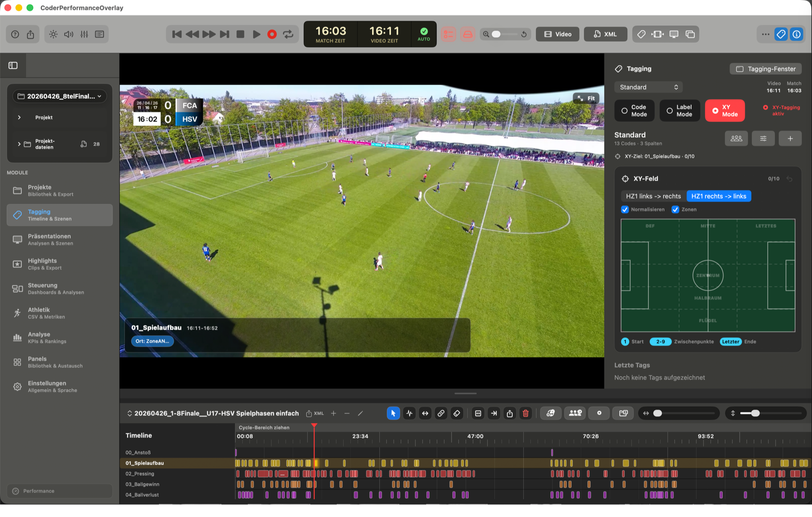Click the XML button in top toolbar
This screenshot has height=517, width=812.
tap(605, 34)
